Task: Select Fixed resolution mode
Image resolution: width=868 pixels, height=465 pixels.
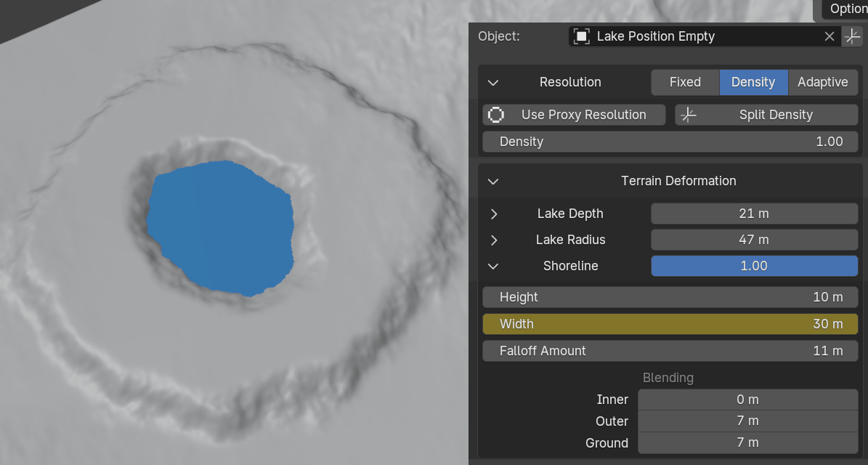Action: 685,82
